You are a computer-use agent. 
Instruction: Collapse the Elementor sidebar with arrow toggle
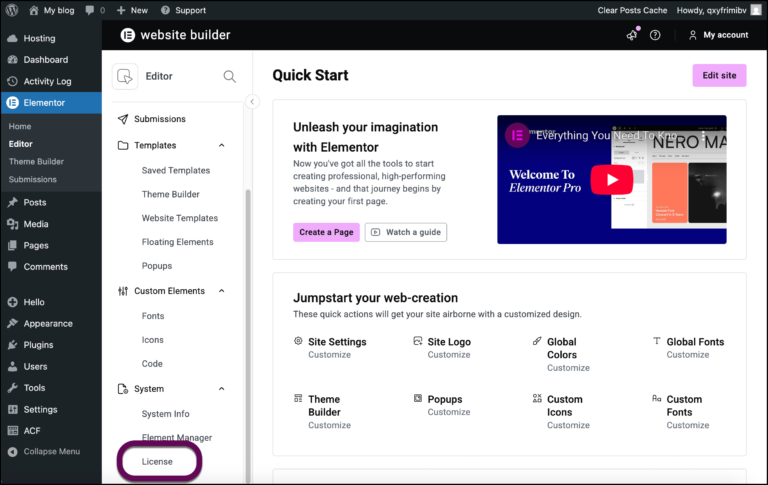click(x=252, y=102)
